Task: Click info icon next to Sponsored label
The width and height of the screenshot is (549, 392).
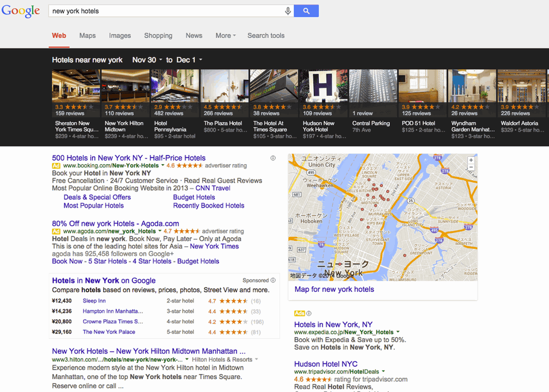Action: click(x=273, y=281)
